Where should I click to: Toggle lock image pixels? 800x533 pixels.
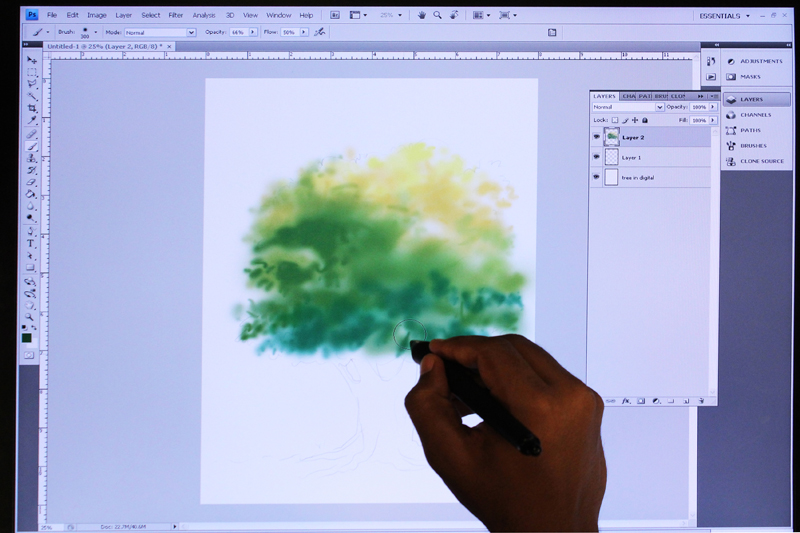tap(625, 120)
